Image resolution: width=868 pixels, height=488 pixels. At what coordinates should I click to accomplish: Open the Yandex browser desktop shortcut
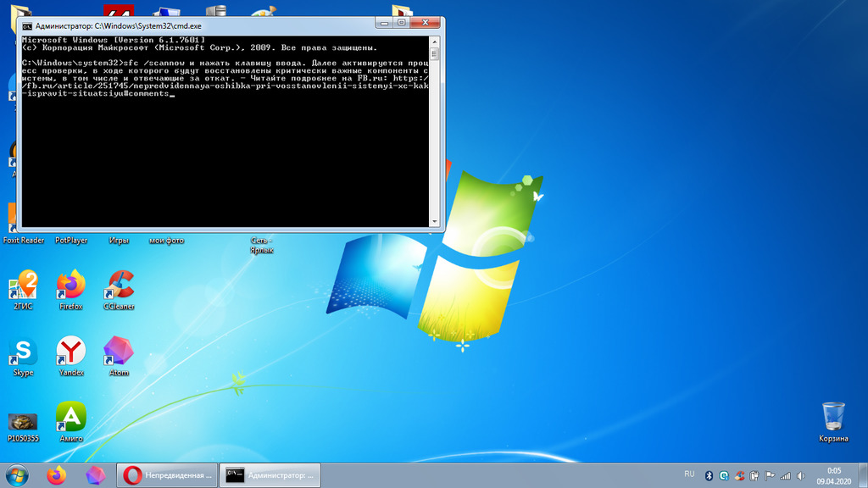point(71,356)
